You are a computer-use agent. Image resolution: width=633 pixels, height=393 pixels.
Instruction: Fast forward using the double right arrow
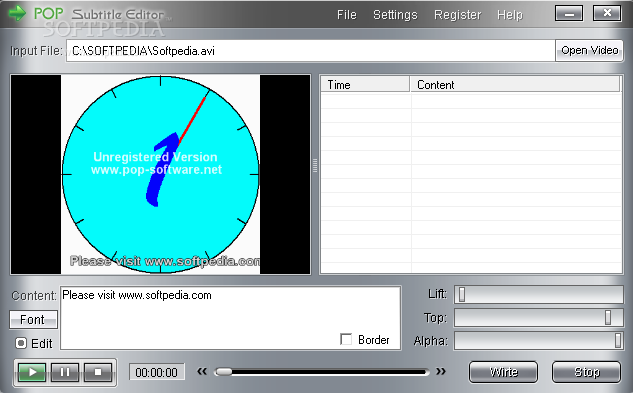441,372
